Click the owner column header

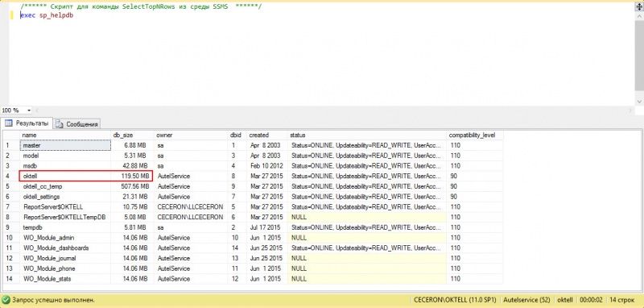[x=191, y=135]
